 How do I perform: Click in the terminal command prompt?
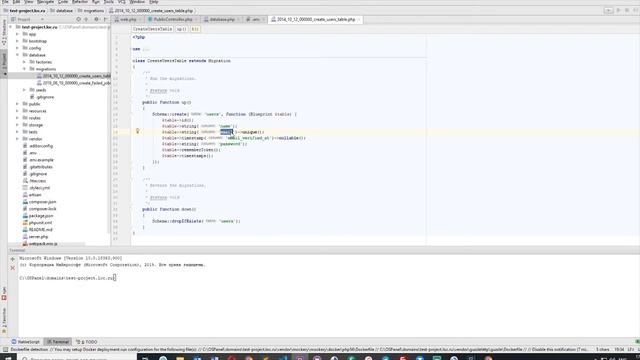pos(115,278)
